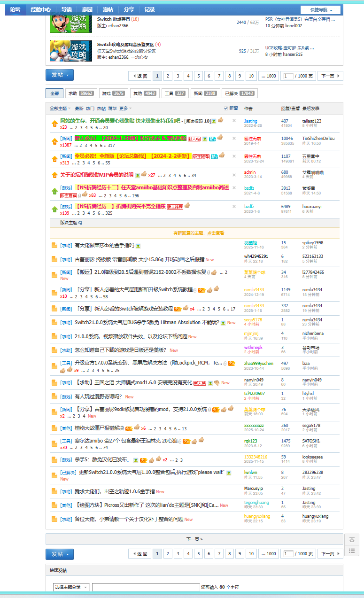Click the scroll-to-top icon at right edge
364x598 pixels.
352,539
